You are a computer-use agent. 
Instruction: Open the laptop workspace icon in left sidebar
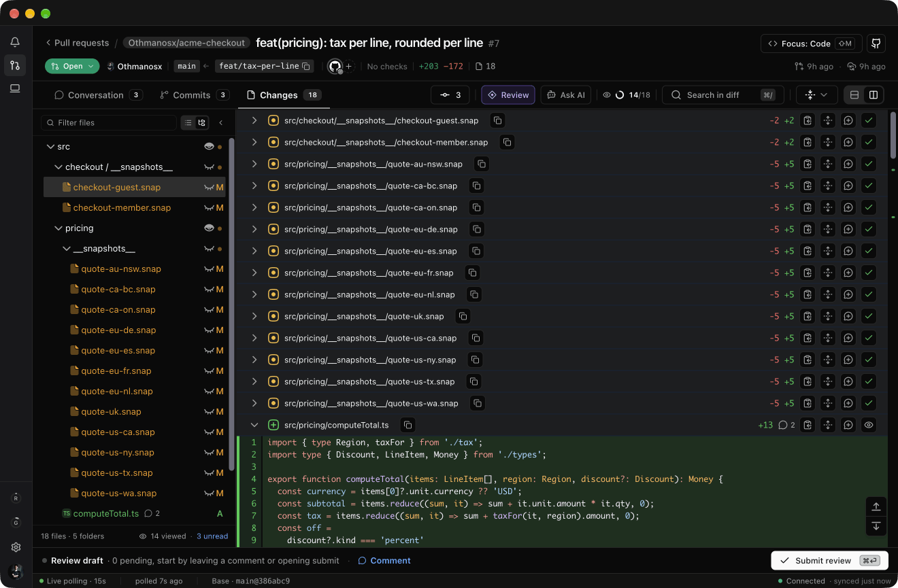click(15, 88)
